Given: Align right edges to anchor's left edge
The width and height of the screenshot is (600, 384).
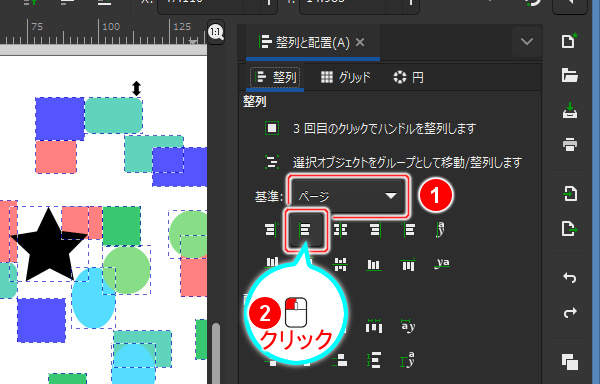Looking at the screenshot, I should click(x=271, y=229).
